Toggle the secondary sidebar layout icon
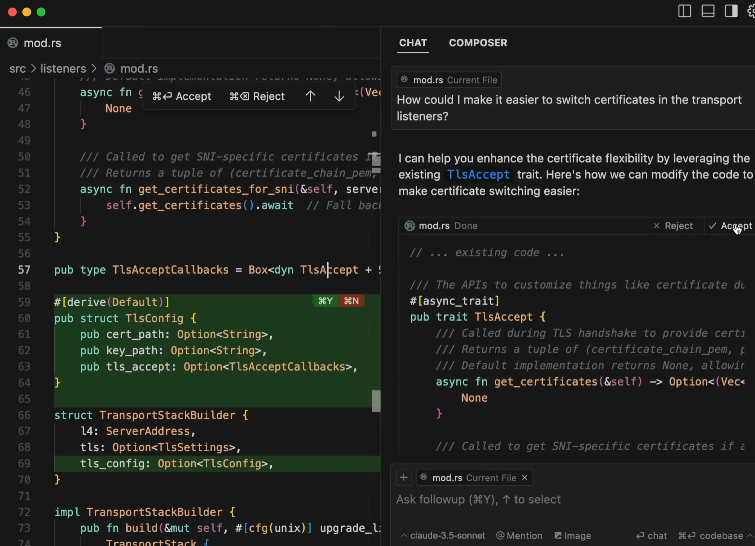Screen dimensions: 755x546 coord(731,11)
